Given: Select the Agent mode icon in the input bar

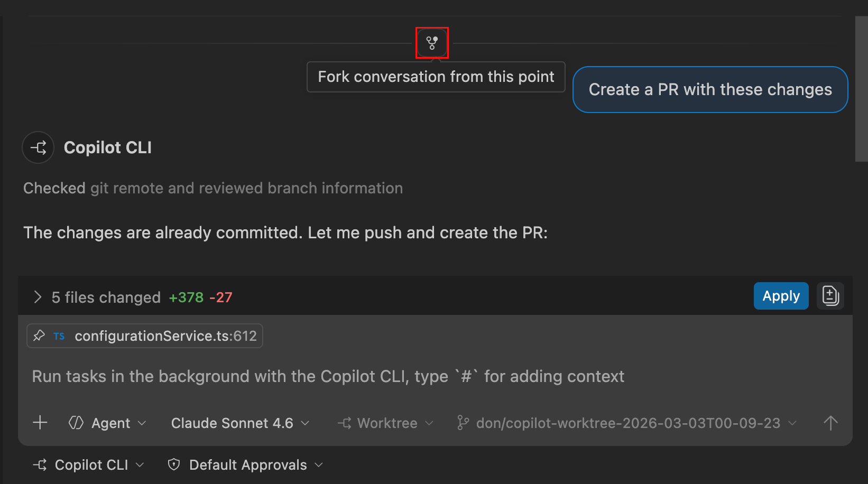Looking at the screenshot, I should [76, 423].
